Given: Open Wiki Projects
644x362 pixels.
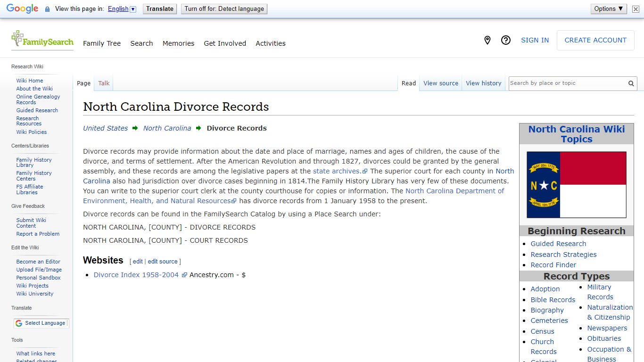Looking at the screenshot, I should coord(33,286).
